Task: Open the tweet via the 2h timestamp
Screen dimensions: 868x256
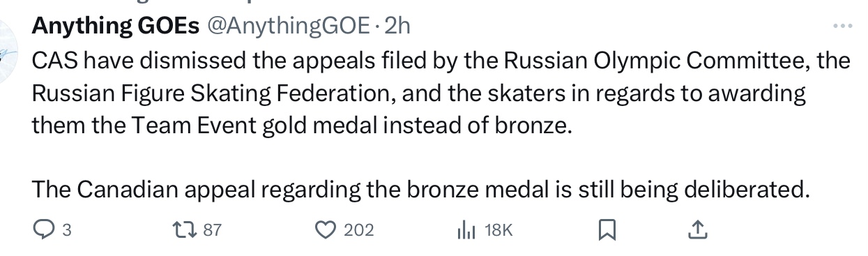Action: pyautogui.click(x=397, y=27)
